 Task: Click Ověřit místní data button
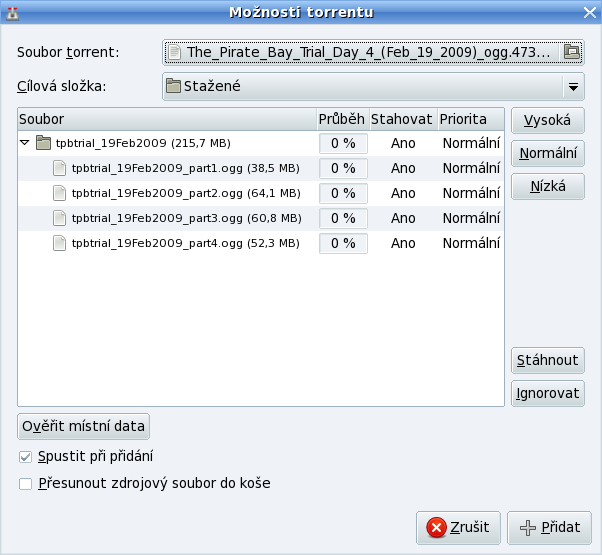pos(83,426)
